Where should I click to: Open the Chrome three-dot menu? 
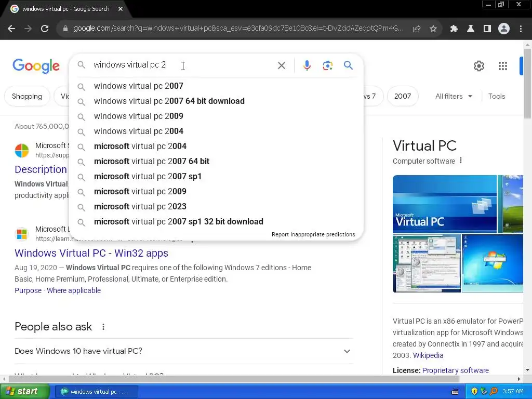[x=521, y=29]
